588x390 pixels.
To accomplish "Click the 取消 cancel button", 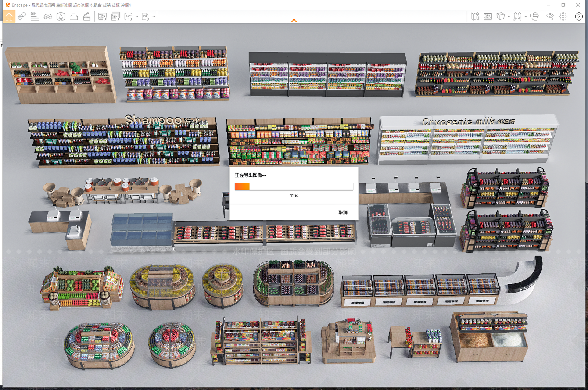I will (343, 212).
